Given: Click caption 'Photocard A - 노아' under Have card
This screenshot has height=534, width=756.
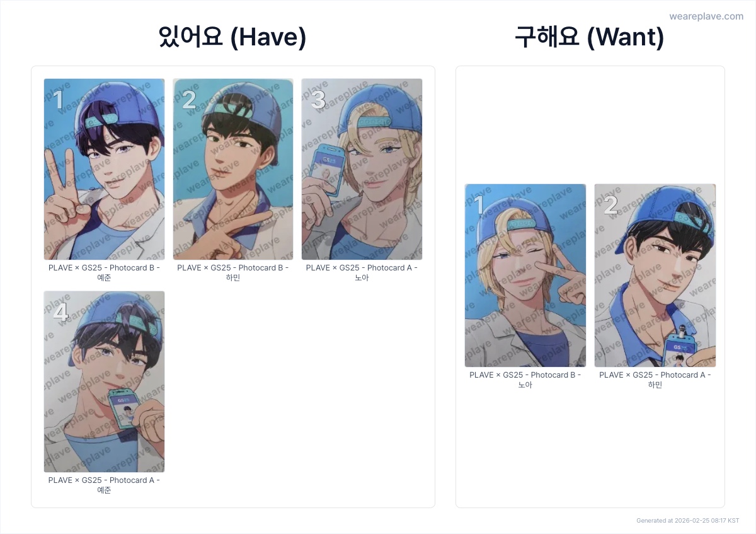Looking at the screenshot, I should (362, 272).
